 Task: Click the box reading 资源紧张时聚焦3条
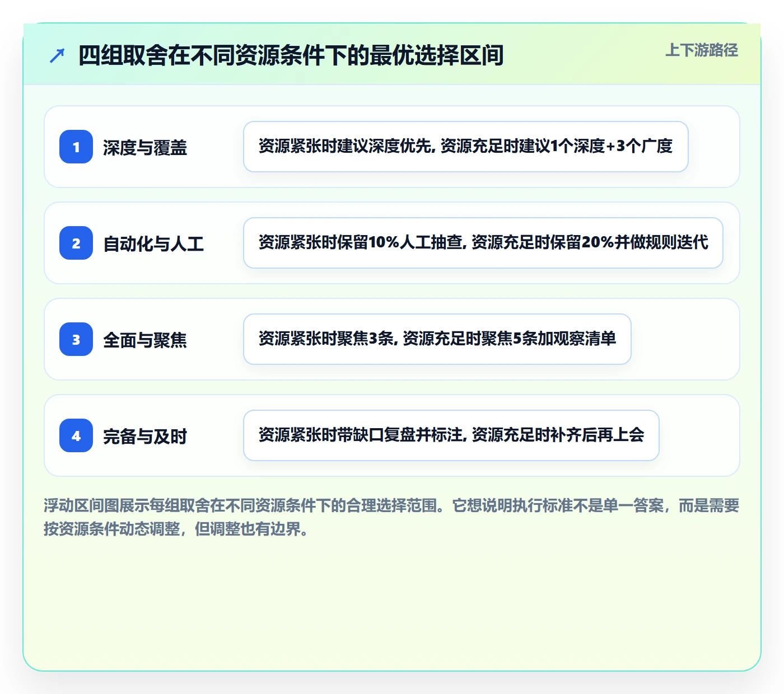coord(437,339)
